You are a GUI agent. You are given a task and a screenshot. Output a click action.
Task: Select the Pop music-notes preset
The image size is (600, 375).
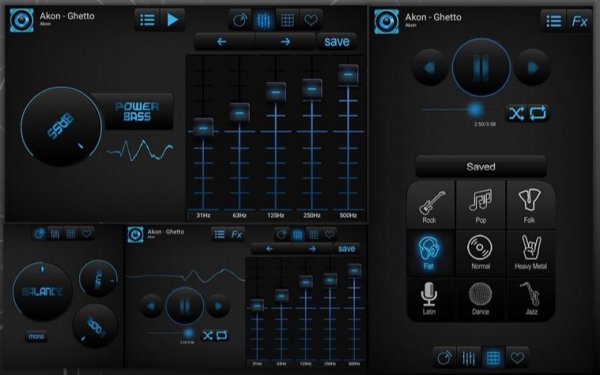point(481,206)
